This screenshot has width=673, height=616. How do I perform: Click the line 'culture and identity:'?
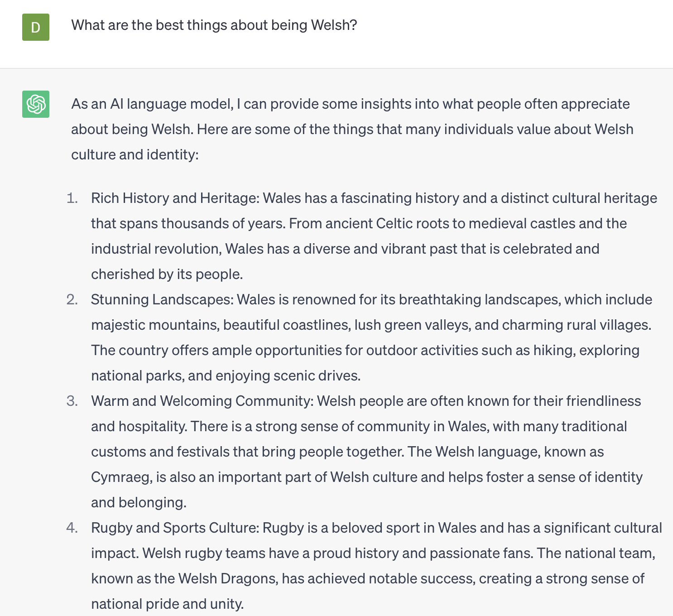coord(135,154)
